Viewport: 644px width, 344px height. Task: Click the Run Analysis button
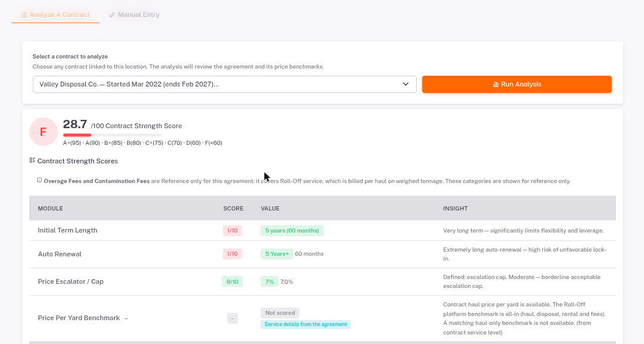516,84
